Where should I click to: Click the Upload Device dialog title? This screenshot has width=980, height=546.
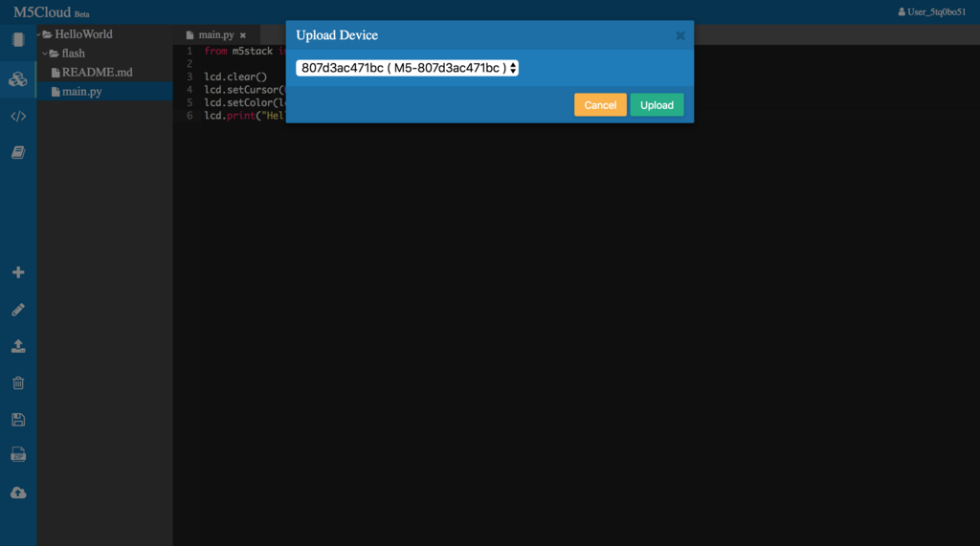337,35
